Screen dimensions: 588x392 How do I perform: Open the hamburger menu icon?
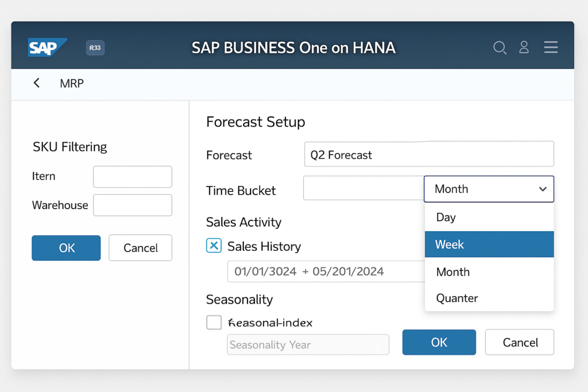click(551, 48)
